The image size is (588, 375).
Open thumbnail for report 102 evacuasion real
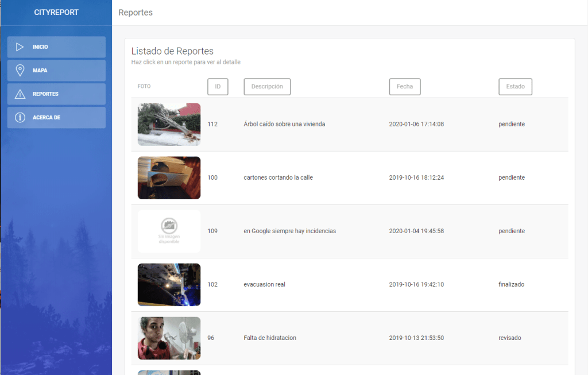click(169, 285)
